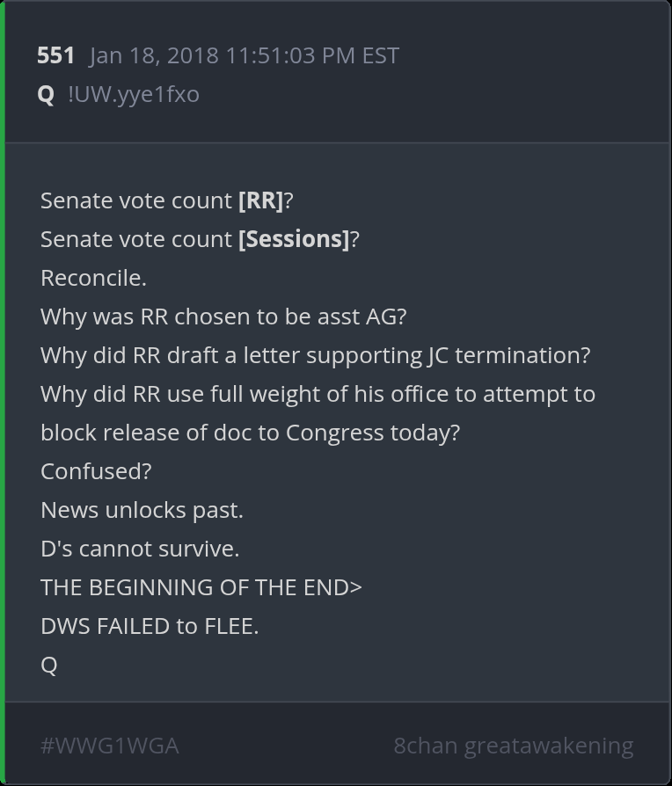672x786 pixels.
Task: Click the 'News unlocks past.' line
Action: 142,510
